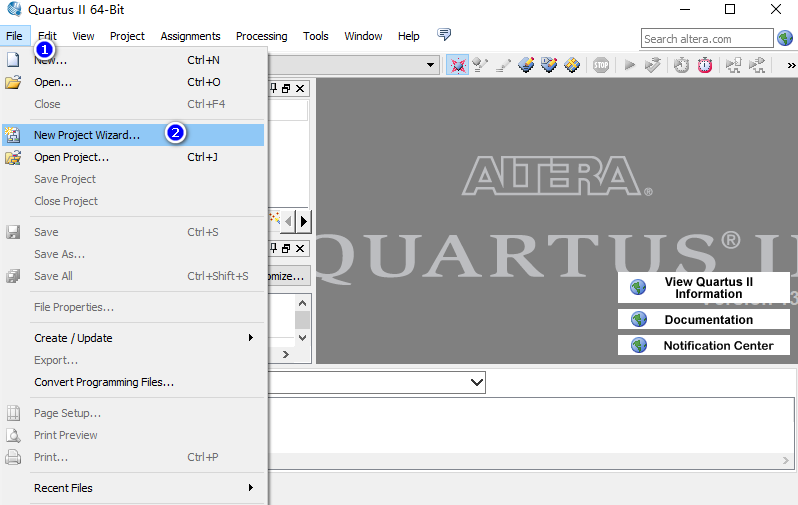Click the globe search icon

[x=785, y=38]
